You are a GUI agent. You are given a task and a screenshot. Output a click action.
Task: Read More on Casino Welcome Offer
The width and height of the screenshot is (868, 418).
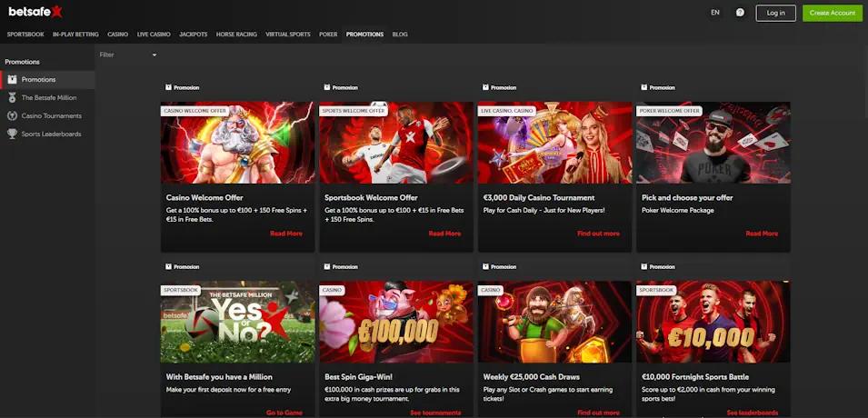coord(286,234)
